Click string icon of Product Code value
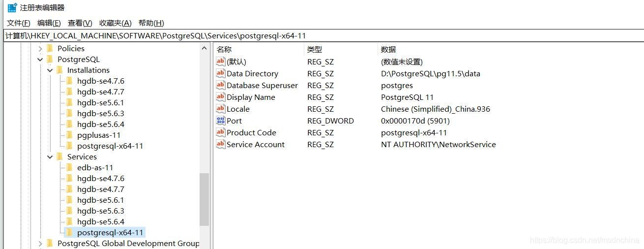 pyautogui.click(x=221, y=132)
